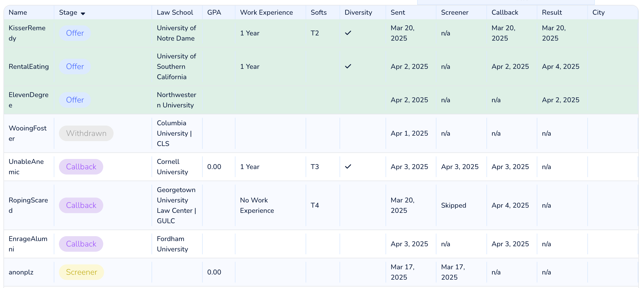
Task: Click the Sent column header
Action: coord(398,12)
